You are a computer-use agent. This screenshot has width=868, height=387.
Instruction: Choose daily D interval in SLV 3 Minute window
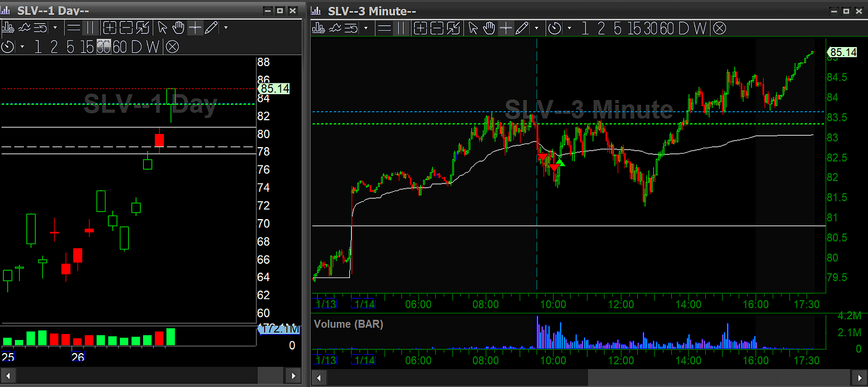(684, 27)
